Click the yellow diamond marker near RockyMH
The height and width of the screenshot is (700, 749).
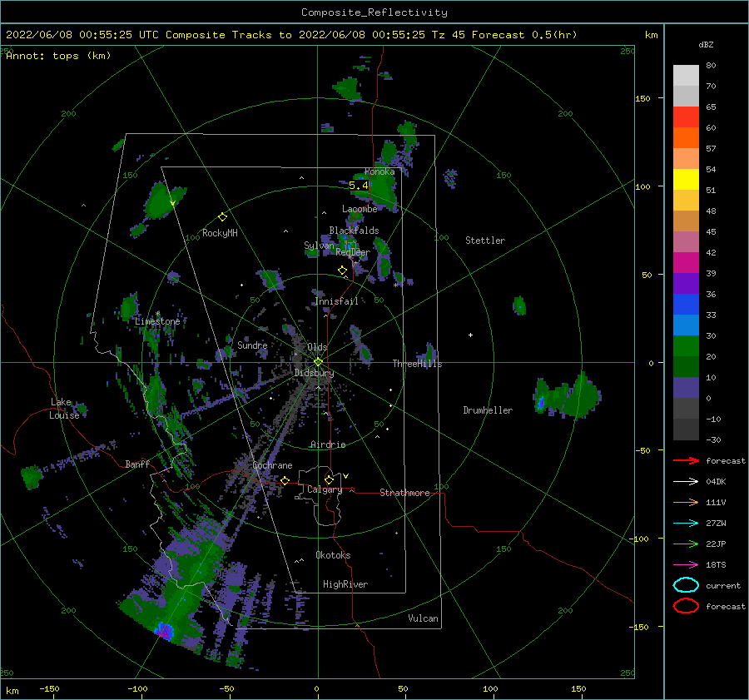[x=222, y=217]
